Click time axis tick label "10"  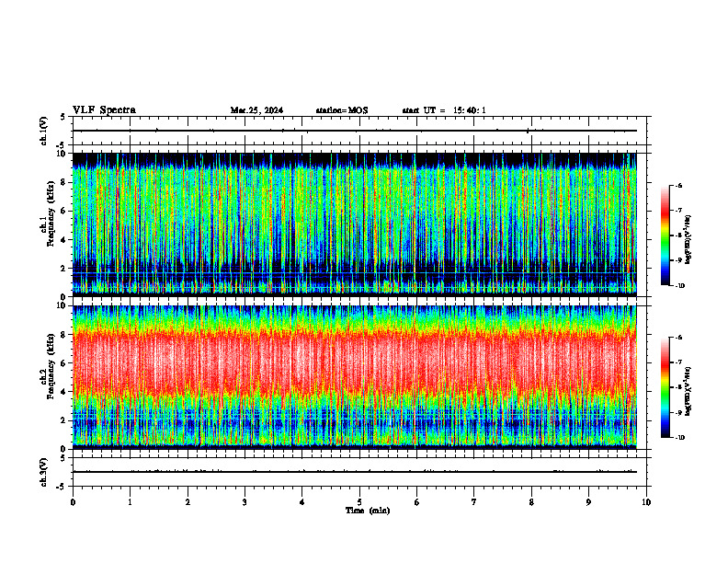(646, 502)
